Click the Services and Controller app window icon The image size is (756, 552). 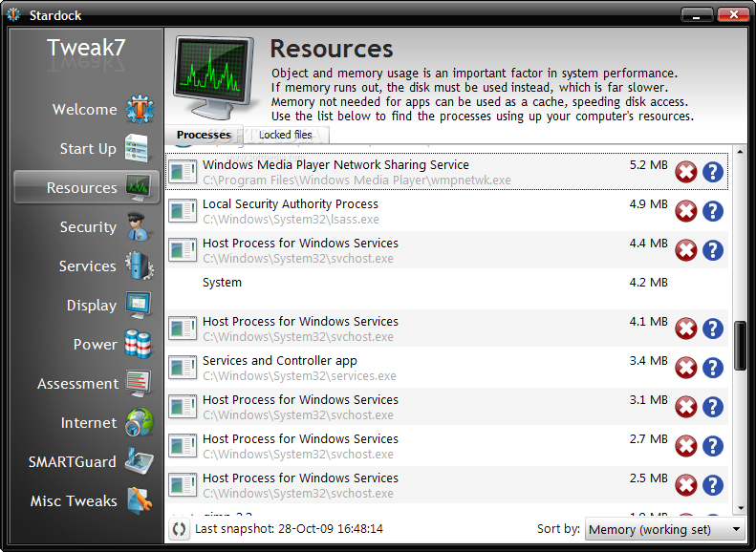coord(183,368)
